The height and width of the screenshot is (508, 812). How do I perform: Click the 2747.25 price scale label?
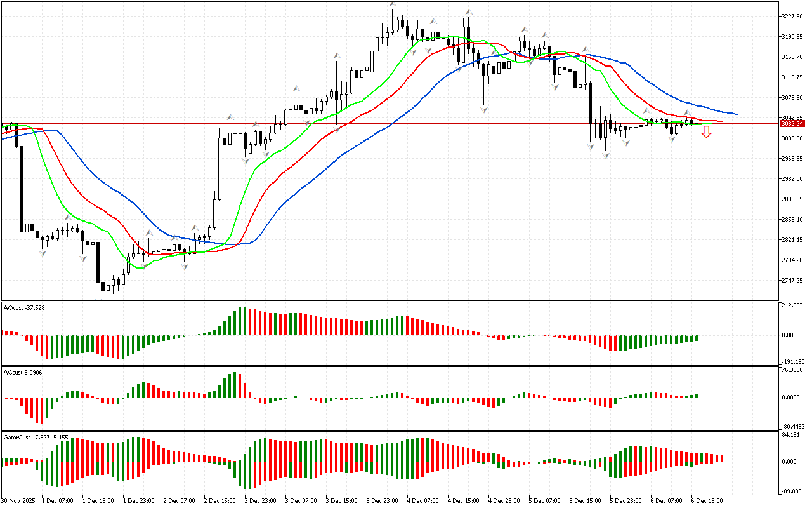pyautogui.click(x=793, y=281)
